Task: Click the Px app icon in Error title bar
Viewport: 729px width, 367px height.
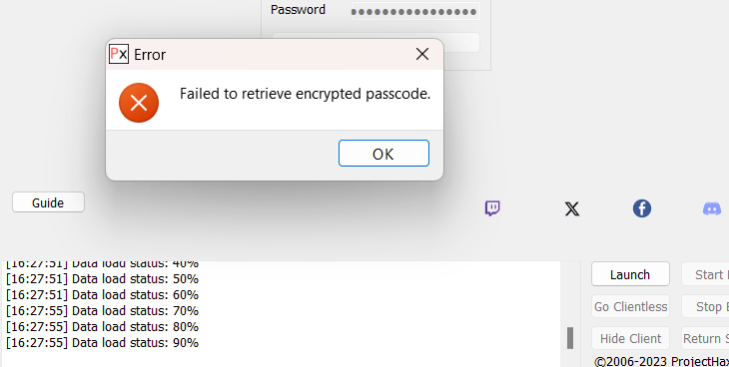Action: click(119, 54)
